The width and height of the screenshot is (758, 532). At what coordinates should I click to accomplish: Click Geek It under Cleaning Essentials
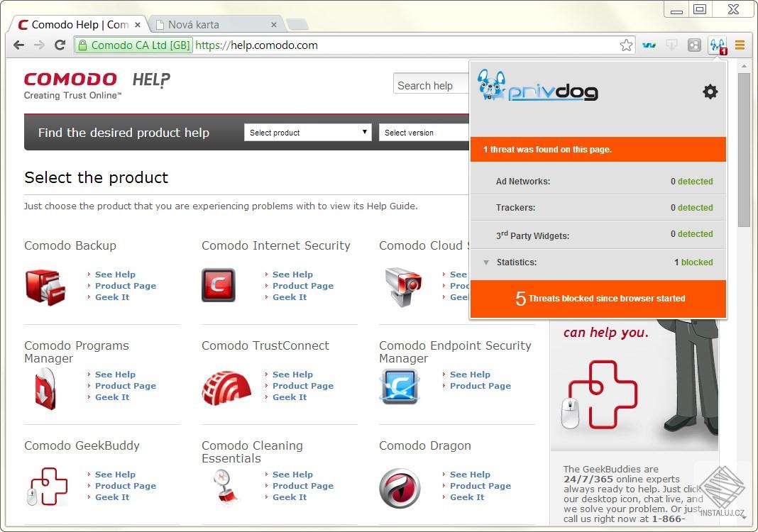tap(290, 497)
